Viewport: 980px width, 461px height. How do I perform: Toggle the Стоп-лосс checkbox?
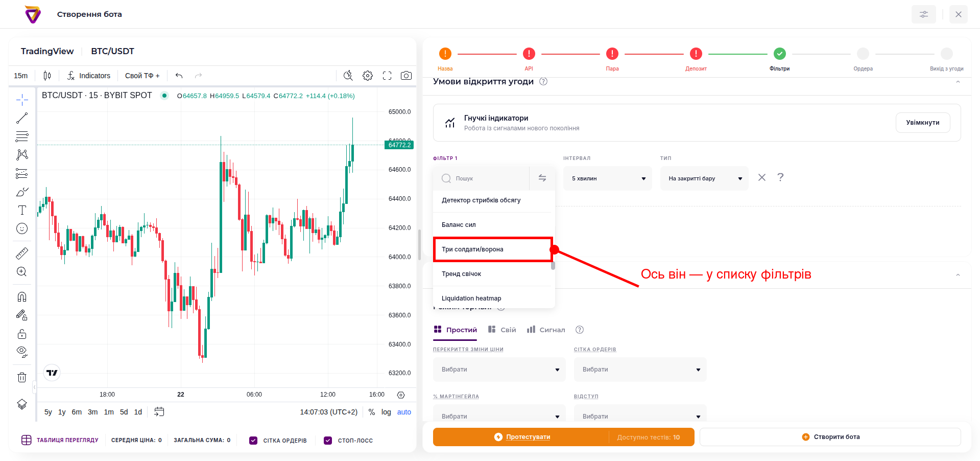pyautogui.click(x=328, y=441)
